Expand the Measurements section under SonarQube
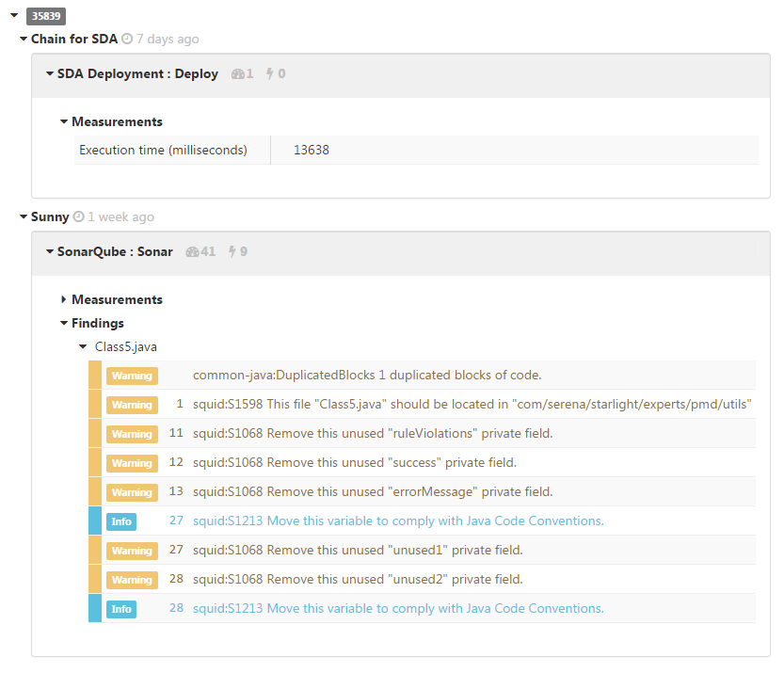 [x=63, y=299]
